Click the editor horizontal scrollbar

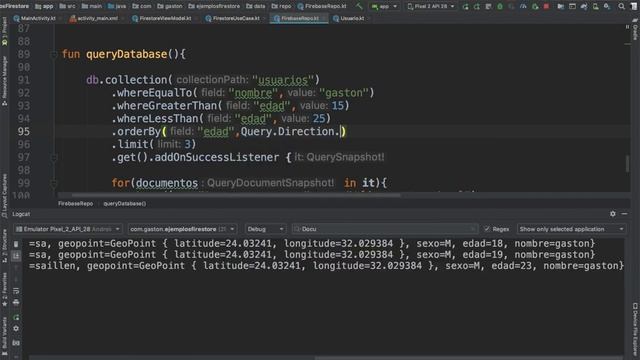[x=236, y=195]
